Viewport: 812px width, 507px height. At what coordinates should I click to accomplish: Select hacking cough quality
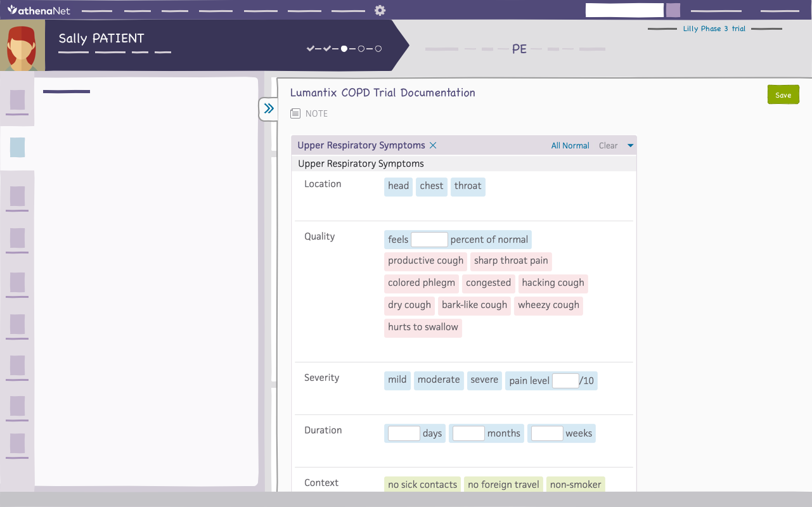553,283
